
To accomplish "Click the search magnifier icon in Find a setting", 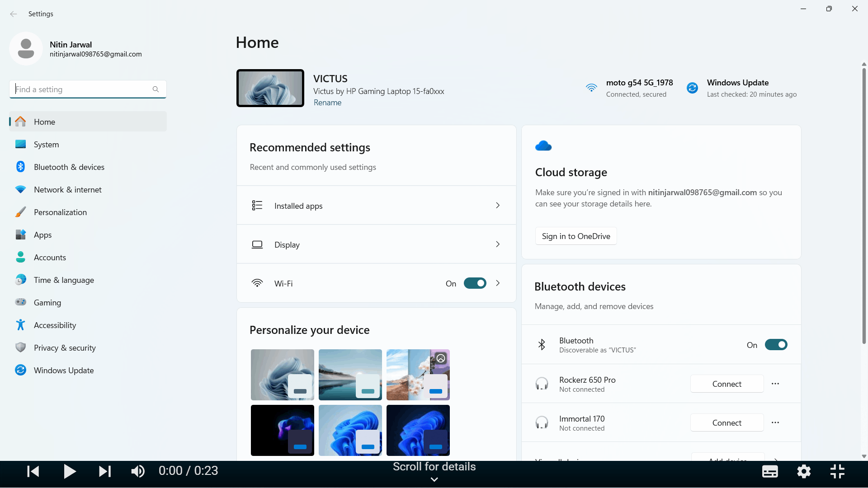I will 156,89.
